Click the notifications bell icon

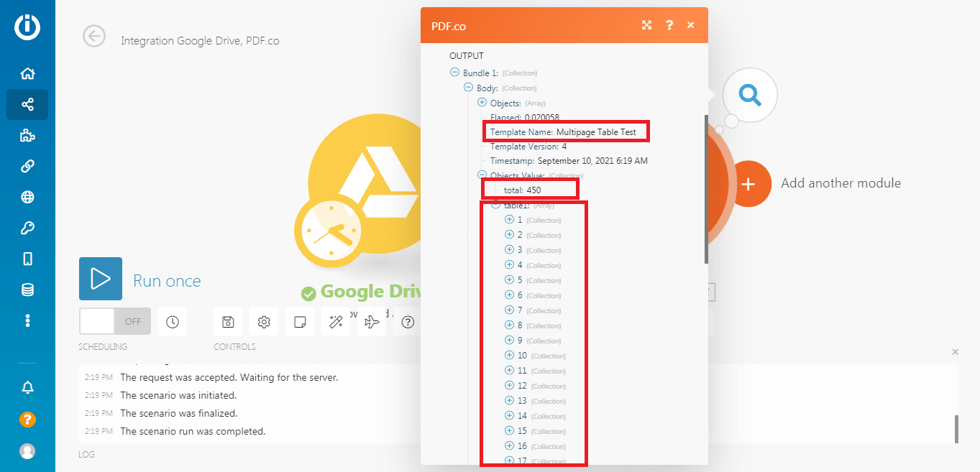27,388
